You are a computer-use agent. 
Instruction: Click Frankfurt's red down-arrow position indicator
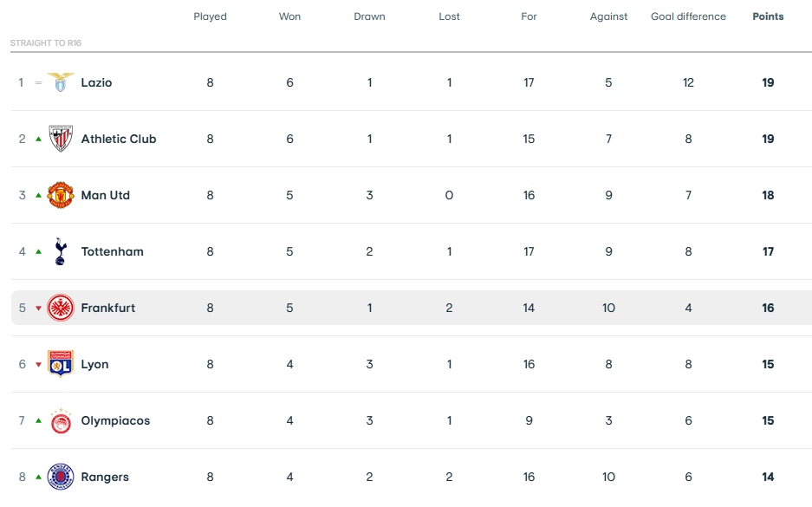pyautogui.click(x=38, y=309)
